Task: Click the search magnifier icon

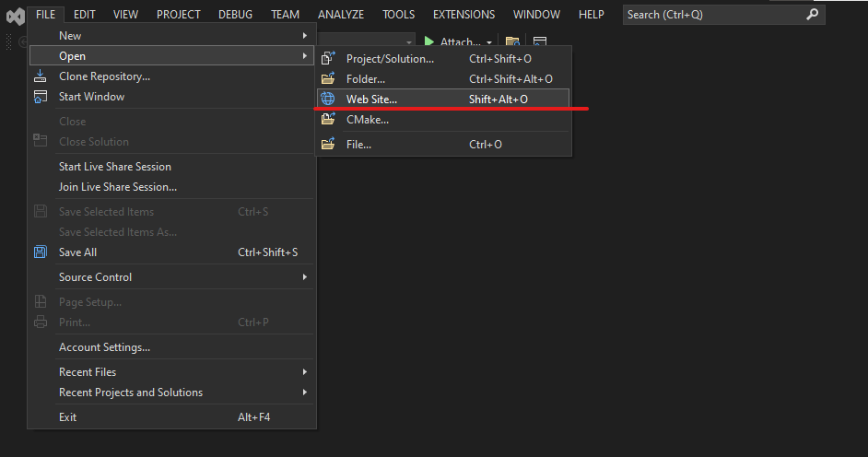Action: click(812, 15)
